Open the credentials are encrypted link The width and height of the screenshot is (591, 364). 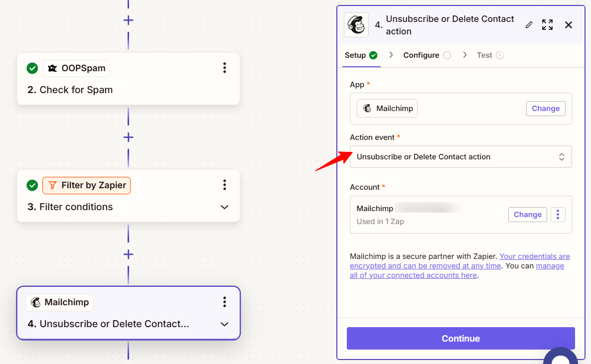(x=460, y=261)
